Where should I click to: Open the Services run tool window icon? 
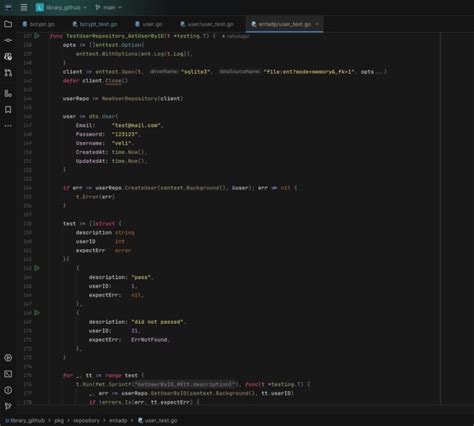[8, 358]
